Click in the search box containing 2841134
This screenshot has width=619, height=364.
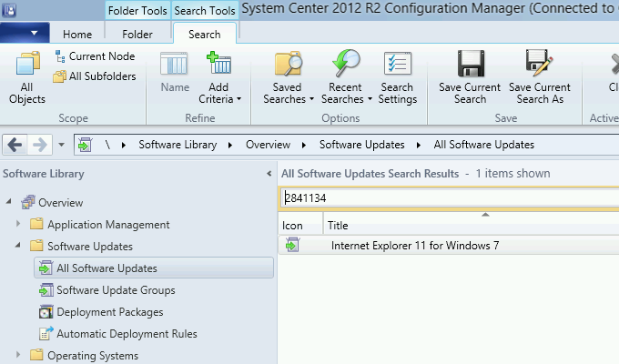[450, 197]
